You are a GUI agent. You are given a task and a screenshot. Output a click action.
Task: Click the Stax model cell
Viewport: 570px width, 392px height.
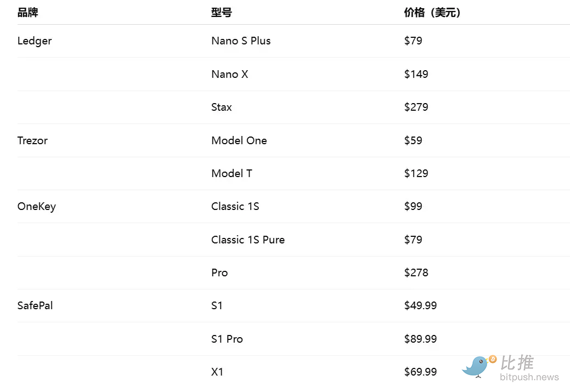click(222, 107)
